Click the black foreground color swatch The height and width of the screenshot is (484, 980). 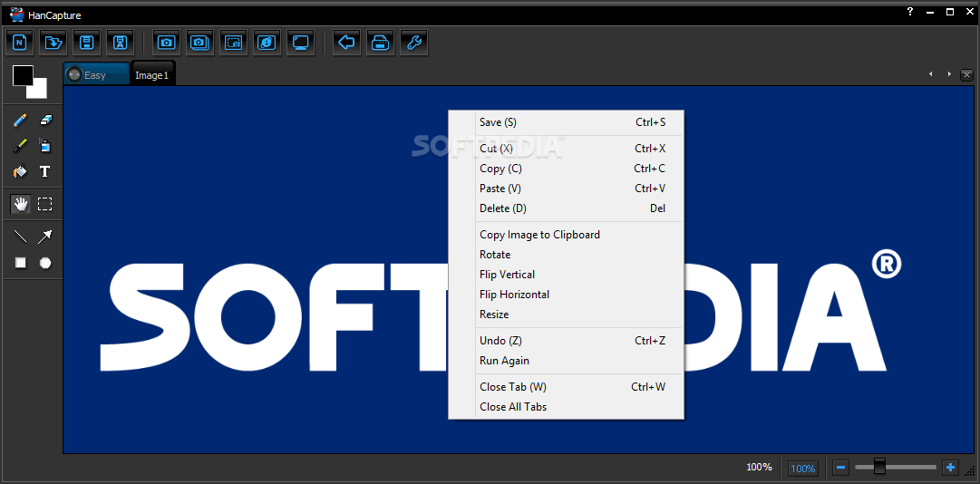(x=24, y=75)
